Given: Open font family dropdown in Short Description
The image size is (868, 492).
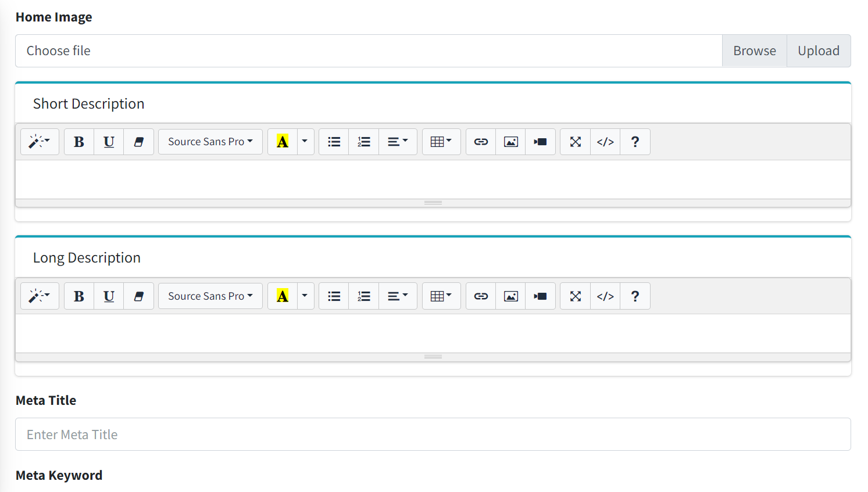Looking at the screenshot, I should point(210,142).
